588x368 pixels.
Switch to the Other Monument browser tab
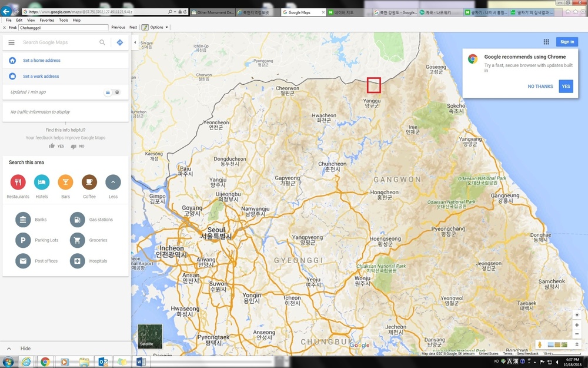[x=210, y=12]
